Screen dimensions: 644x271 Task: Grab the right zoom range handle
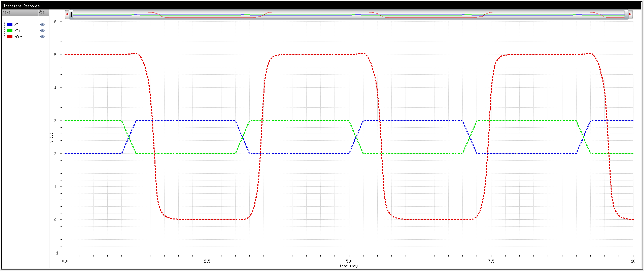[x=626, y=14]
